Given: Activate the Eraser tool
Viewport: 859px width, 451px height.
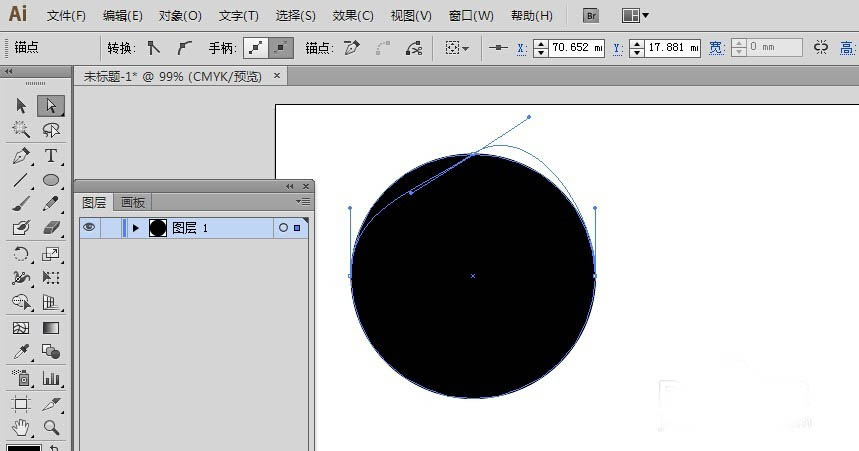Looking at the screenshot, I should (x=51, y=227).
